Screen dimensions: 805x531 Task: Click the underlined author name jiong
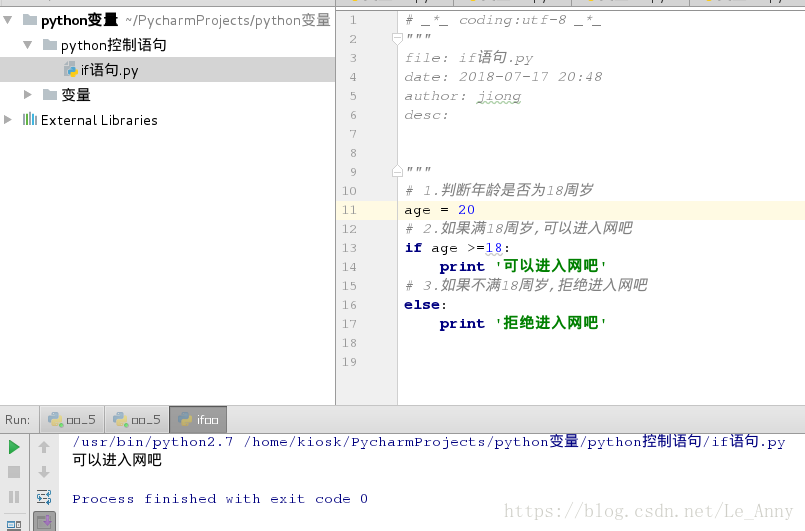499,96
